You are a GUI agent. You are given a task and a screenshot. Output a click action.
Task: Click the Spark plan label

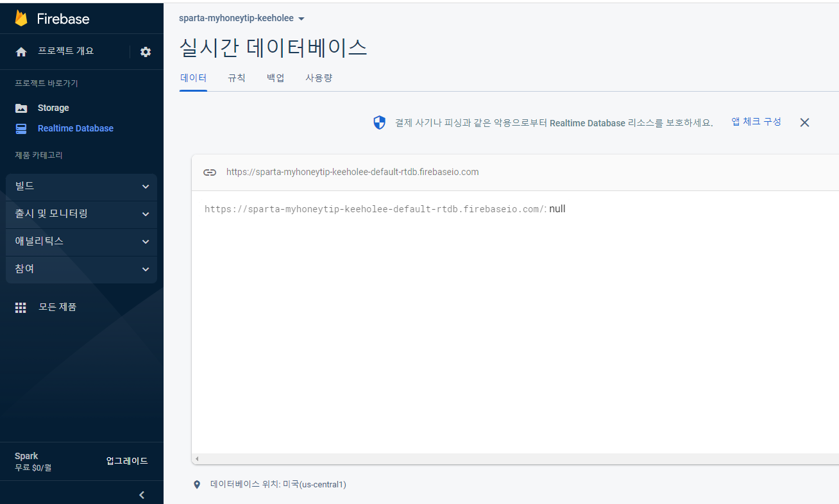click(x=26, y=457)
